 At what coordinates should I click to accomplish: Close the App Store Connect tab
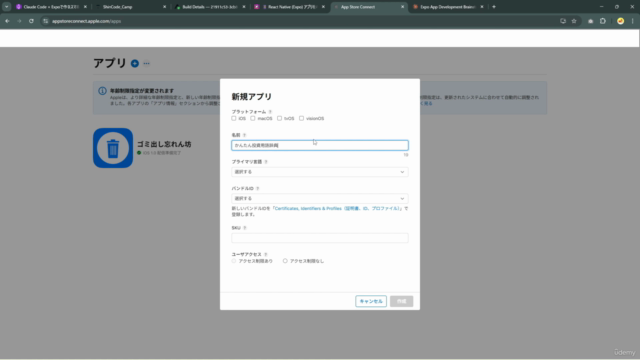[402, 7]
